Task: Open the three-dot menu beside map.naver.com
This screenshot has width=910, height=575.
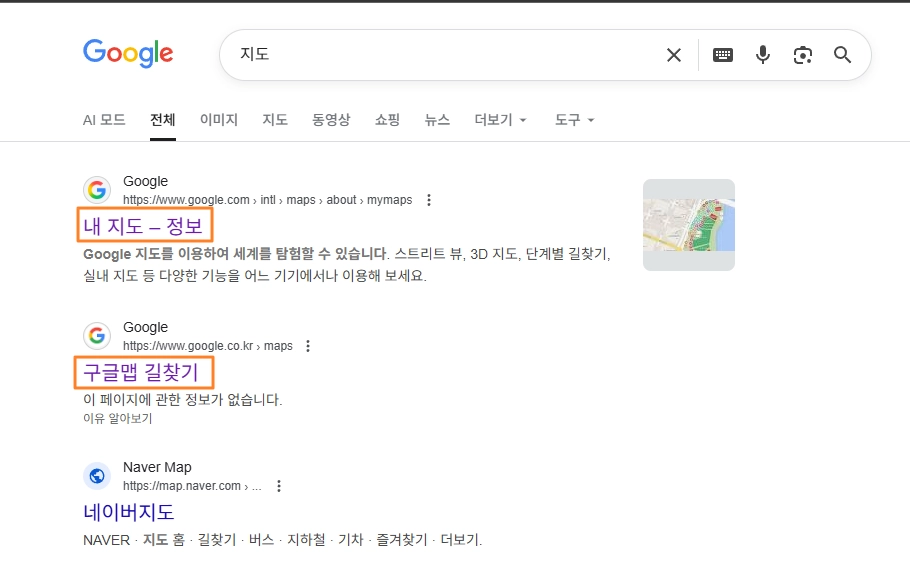Action: point(279,486)
